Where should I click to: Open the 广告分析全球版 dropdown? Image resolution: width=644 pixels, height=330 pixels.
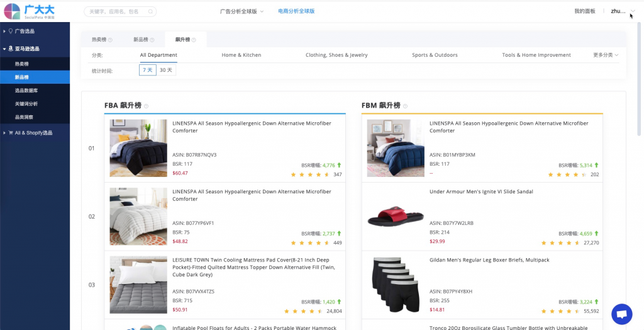coord(241,11)
